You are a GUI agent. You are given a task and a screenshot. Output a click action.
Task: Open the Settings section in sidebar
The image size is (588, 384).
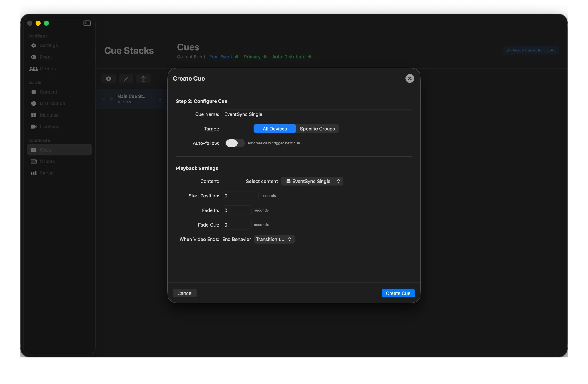[49, 45]
